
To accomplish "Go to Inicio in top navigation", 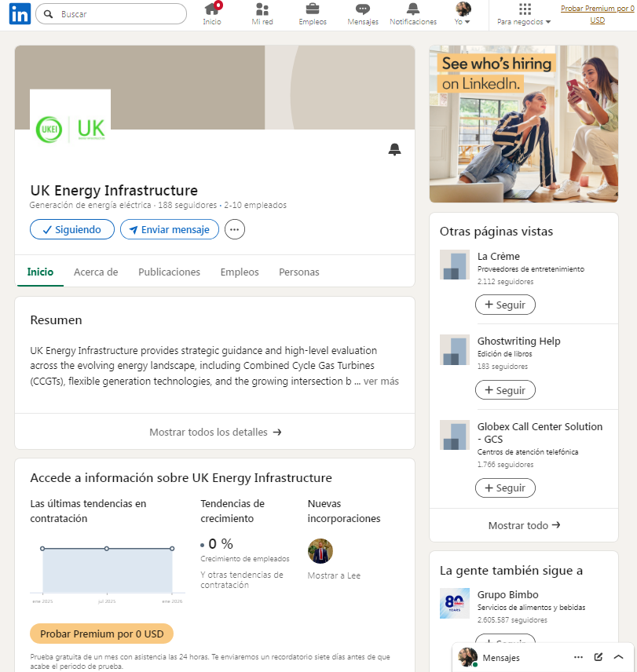I will pos(212,14).
